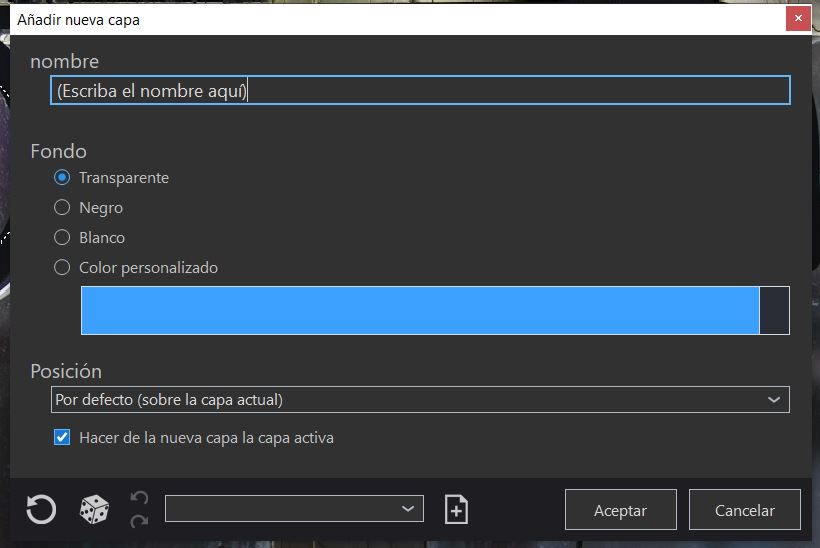
Task: Close the Añadir nueva capa dialog
Action: tap(797, 19)
